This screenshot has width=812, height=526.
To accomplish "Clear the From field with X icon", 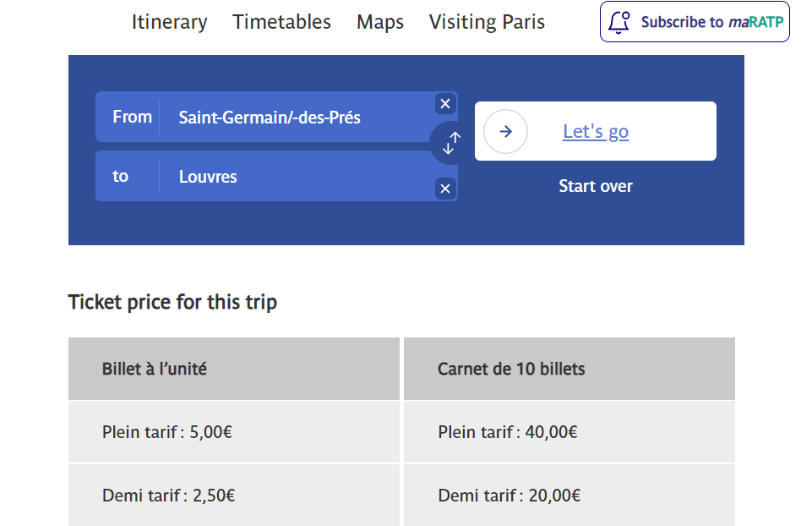I will [444, 104].
